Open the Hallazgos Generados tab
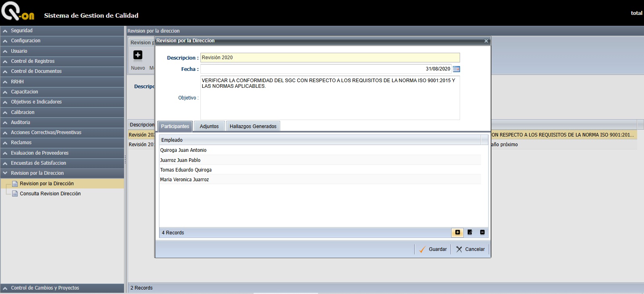Screen dimensions: 644x294 [253, 126]
